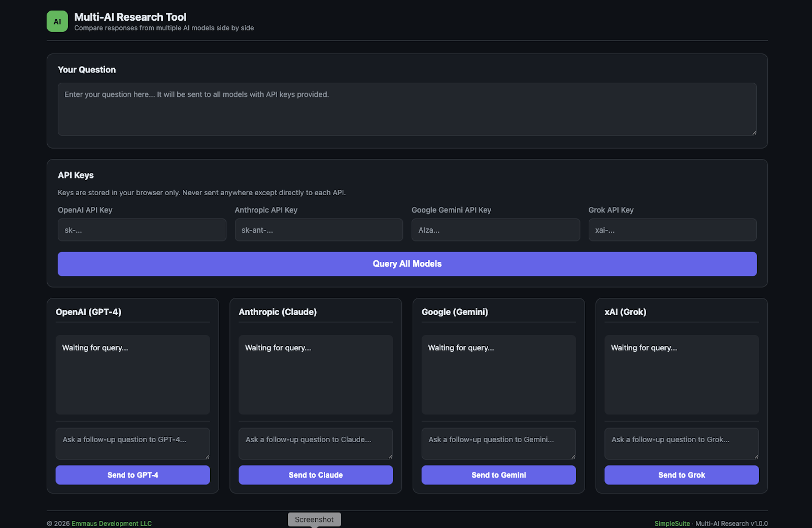This screenshot has height=528, width=812.
Task: Click the Send to Claude button
Action: click(x=315, y=475)
